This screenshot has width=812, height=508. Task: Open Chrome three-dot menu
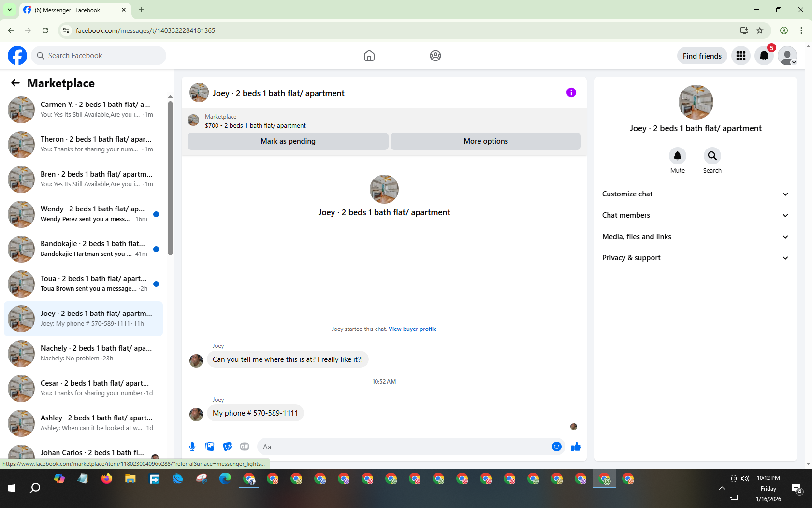(x=801, y=30)
